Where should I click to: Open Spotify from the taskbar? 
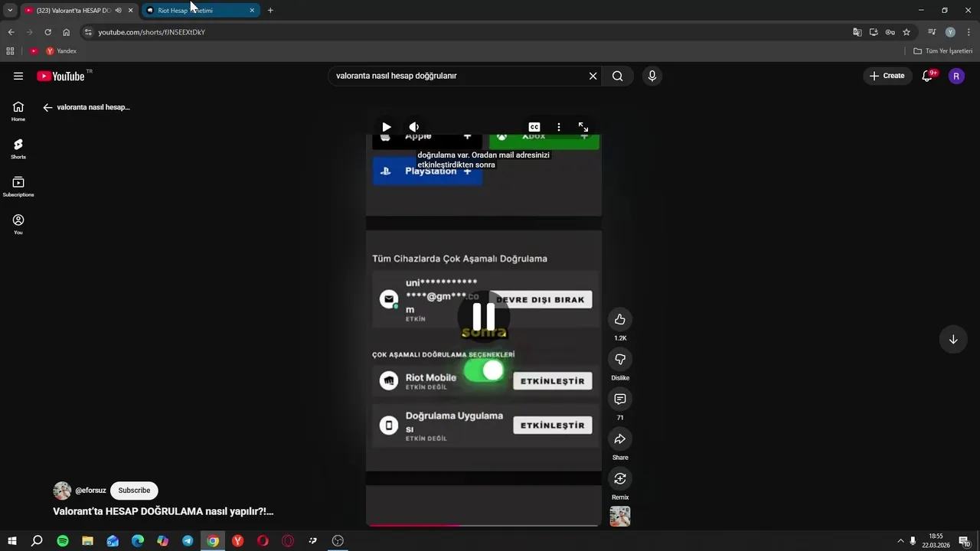click(x=63, y=541)
